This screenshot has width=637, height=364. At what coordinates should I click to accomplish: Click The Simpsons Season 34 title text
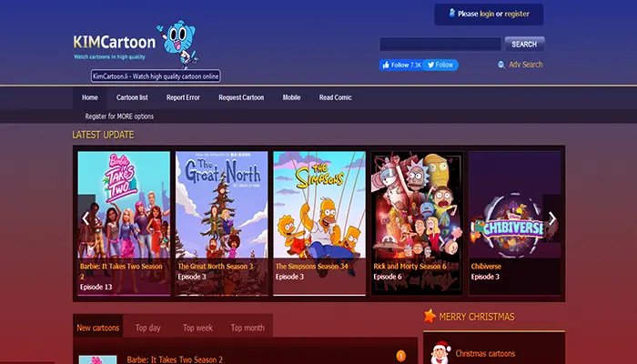pos(312,267)
